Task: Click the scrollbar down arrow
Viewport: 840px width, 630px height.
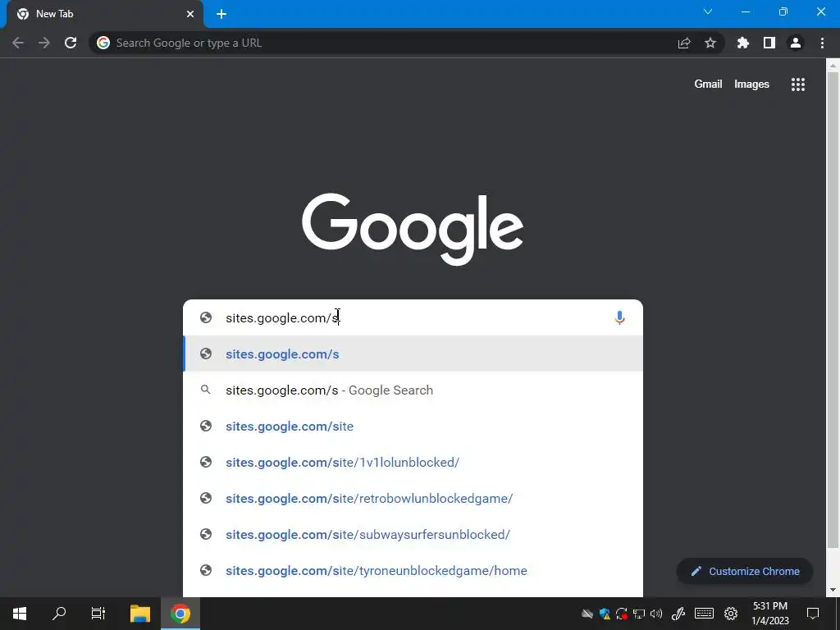Action: (x=833, y=591)
